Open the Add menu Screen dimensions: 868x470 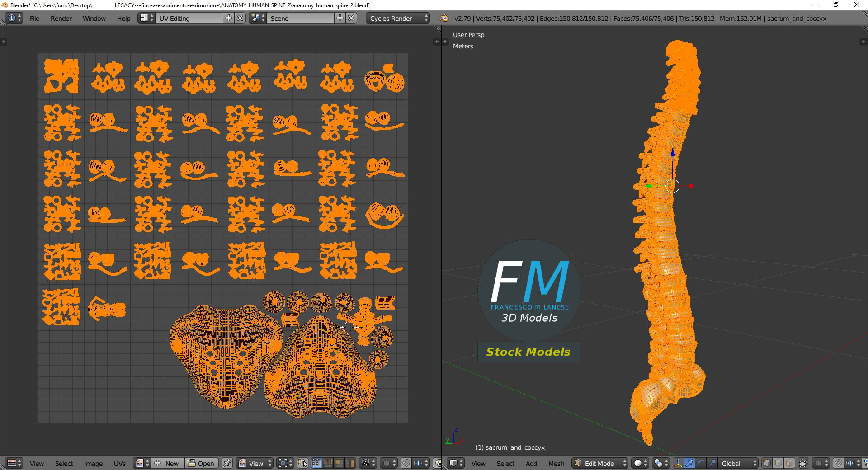(x=531, y=463)
